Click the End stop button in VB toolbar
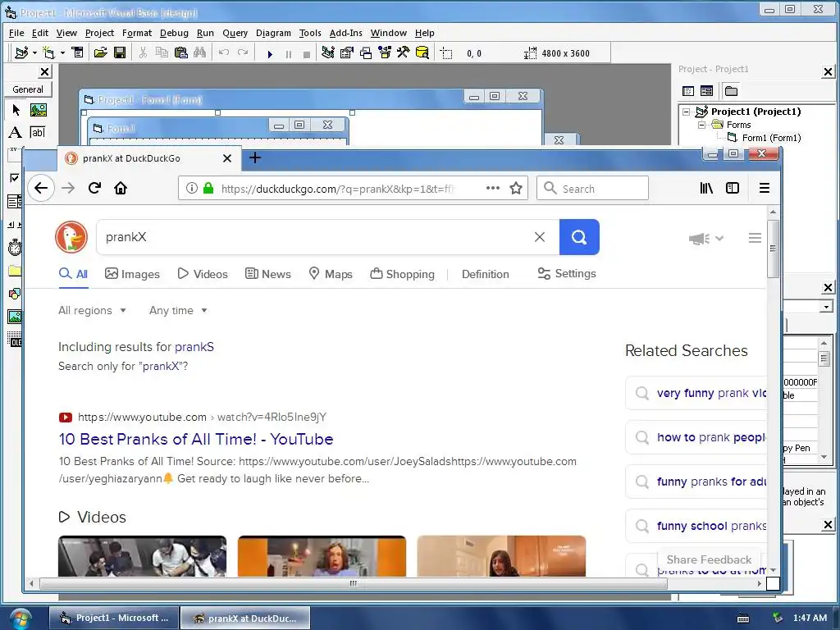840x630 pixels. pos(307,53)
